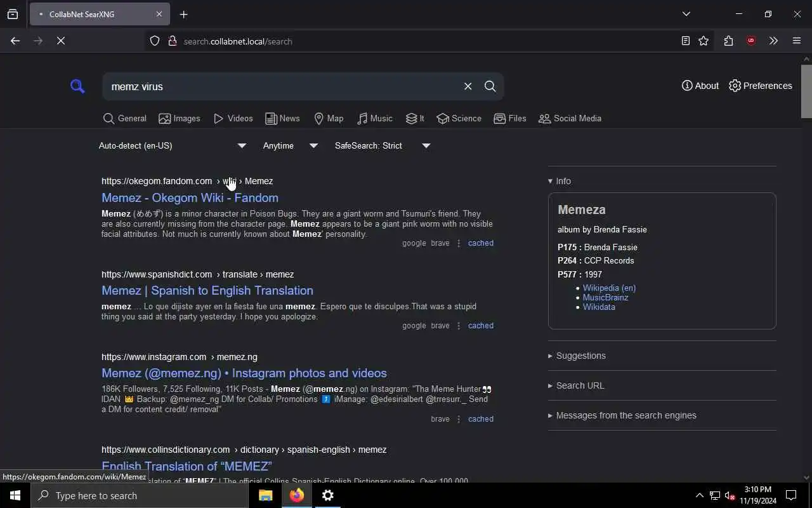Open MusicBrainz link in Info box
812x508 pixels.
pos(605,297)
